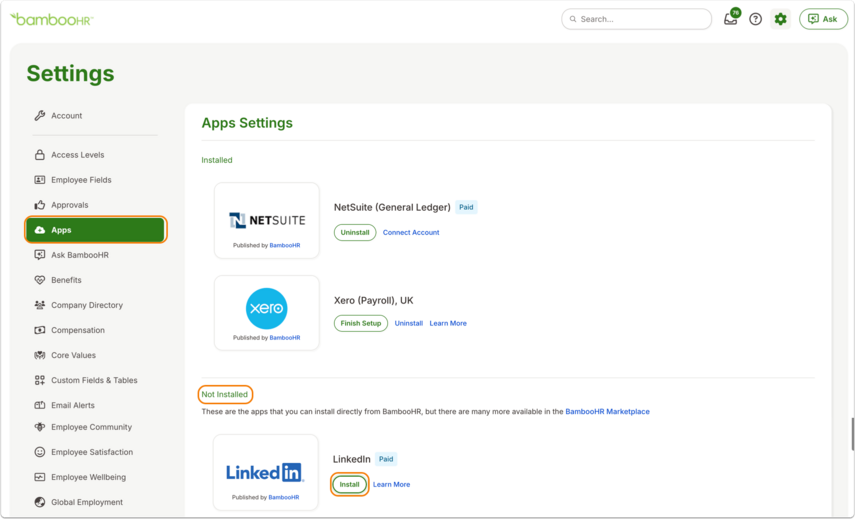855x519 pixels.
Task: Click the LinkedIn logo thumbnail
Action: pyautogui.click(x=266, y=472)
